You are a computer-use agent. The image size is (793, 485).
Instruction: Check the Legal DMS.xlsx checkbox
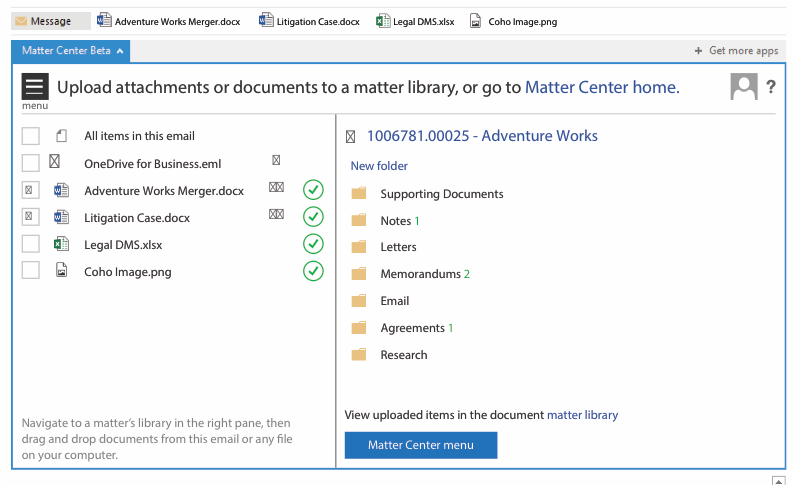tap(30, 244)
